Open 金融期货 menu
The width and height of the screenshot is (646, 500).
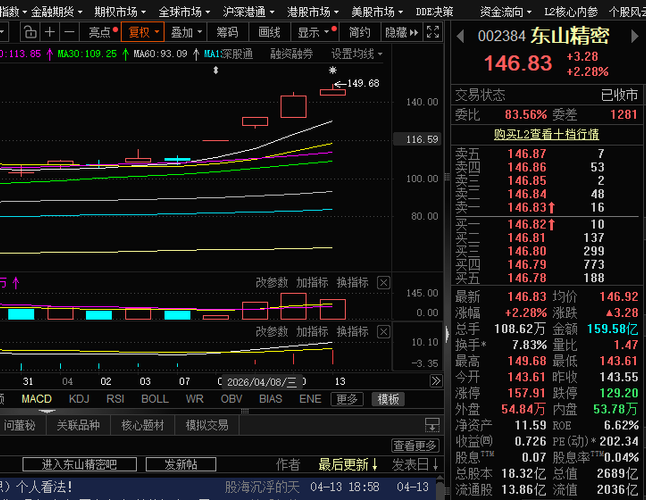tap(56, 12)
